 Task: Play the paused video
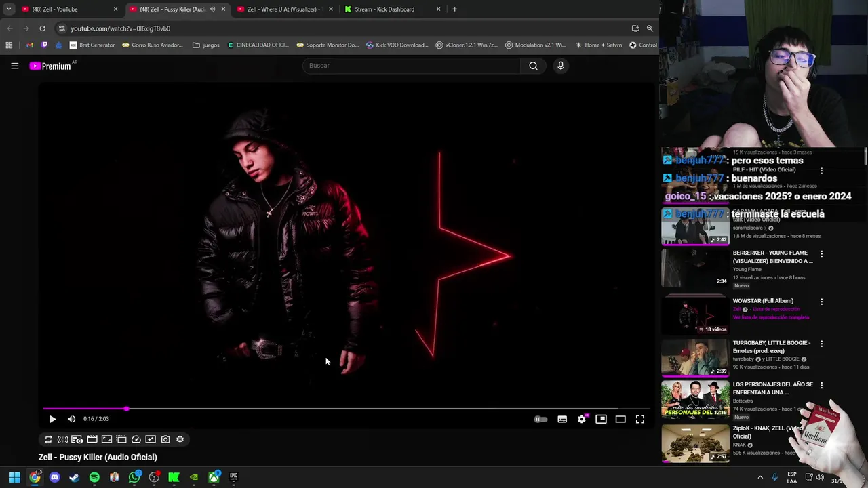52,419
